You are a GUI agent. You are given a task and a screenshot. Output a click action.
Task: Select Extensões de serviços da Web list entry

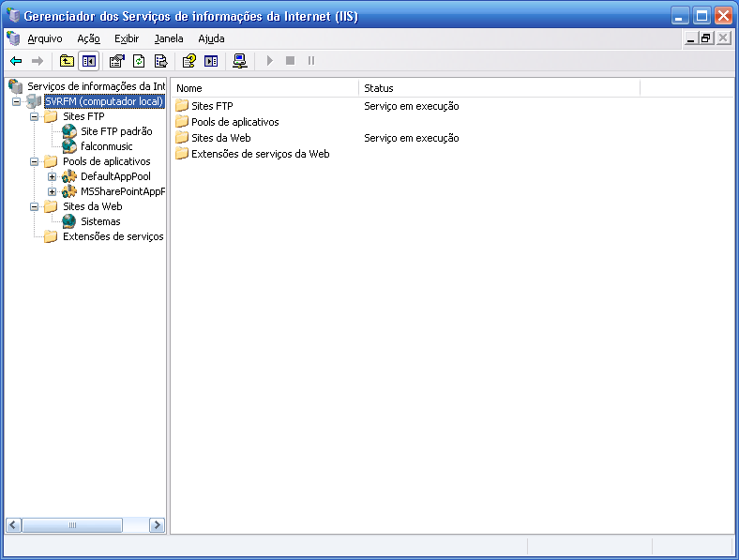(260, 154)
